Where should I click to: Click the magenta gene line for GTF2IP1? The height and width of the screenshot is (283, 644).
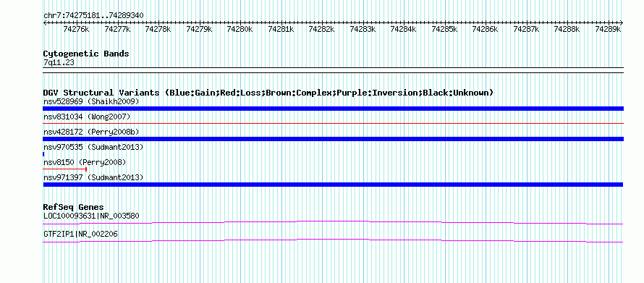point(333,241)
